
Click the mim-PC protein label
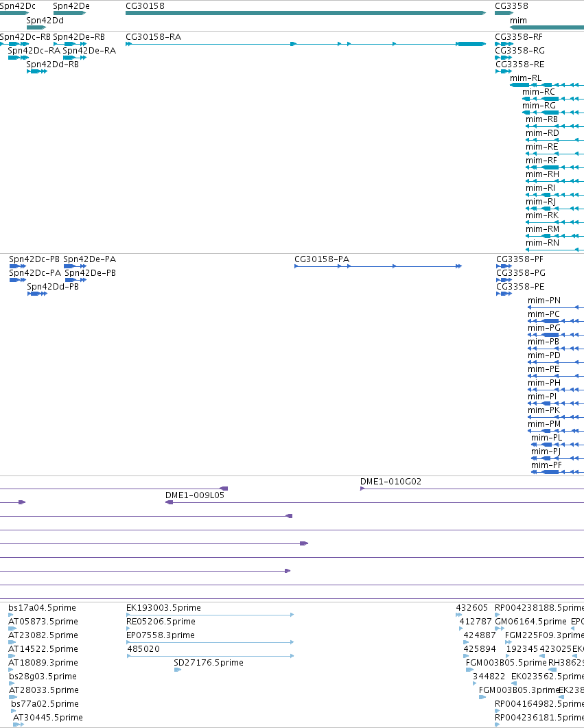tap(544, 314)
